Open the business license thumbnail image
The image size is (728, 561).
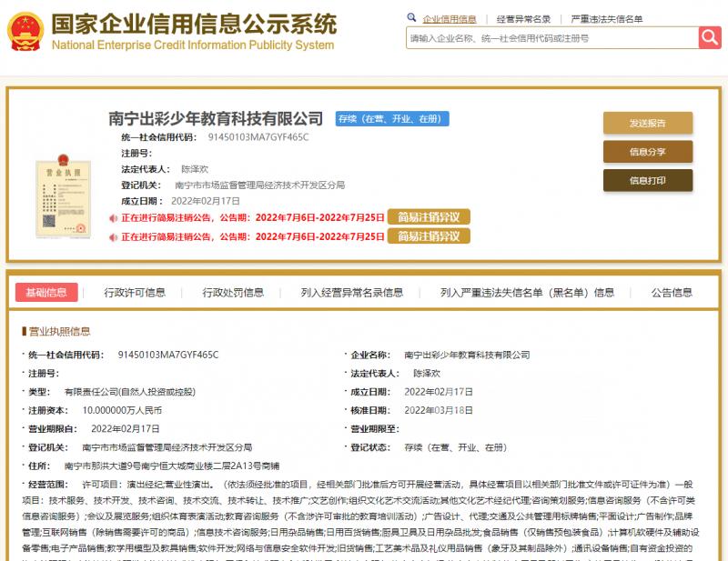coord(63,196)
